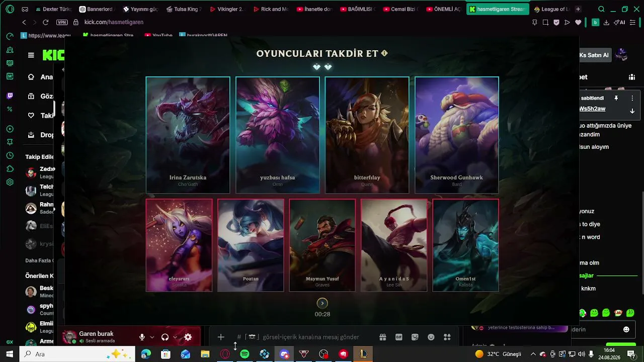This screenshot has height=362, width=644.
Task: Open the browser downloads icon
Action: [x=606, y=22]
